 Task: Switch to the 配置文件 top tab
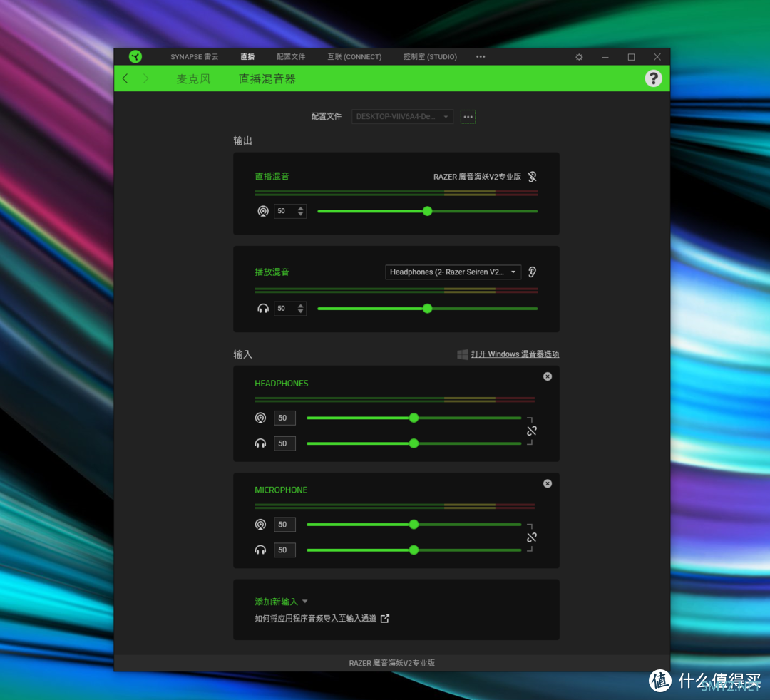point(291,57)
